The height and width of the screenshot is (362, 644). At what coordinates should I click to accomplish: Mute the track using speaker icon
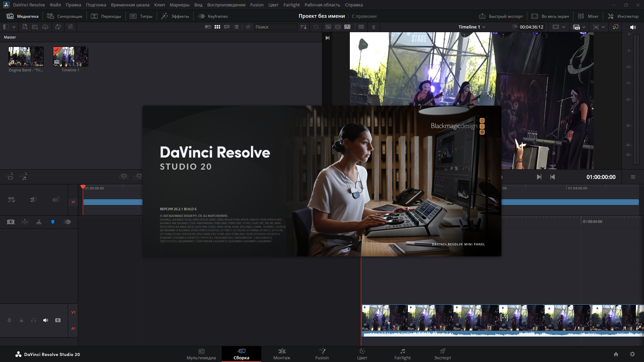point(46,320)
